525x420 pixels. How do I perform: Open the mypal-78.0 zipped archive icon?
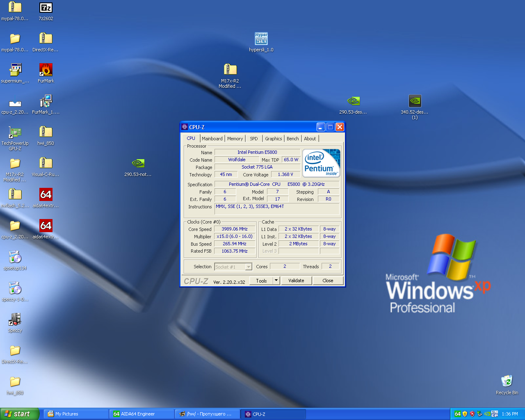[15, 8]
